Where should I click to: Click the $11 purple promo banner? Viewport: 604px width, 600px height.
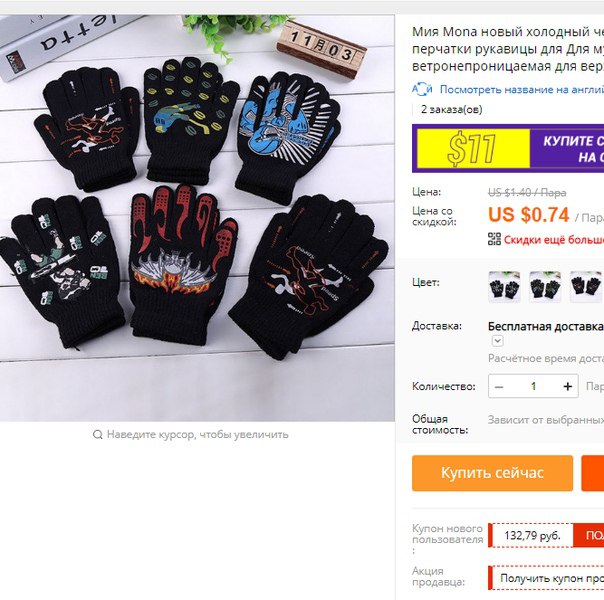coord(508,148)
